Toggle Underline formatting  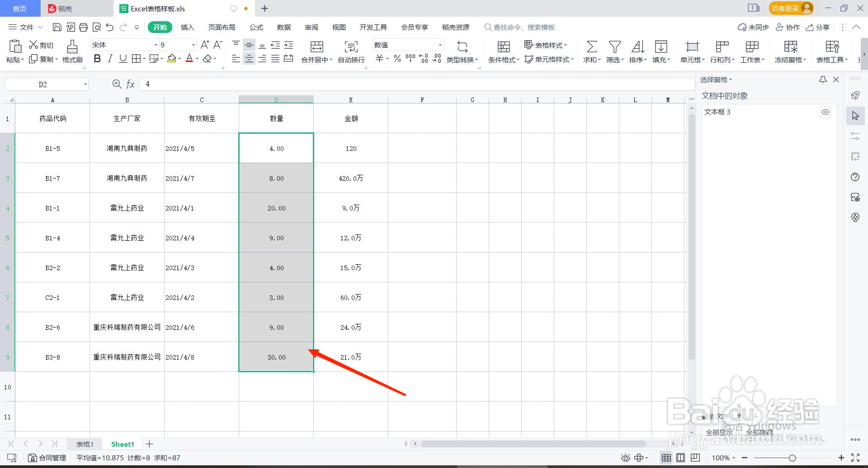[x=123, y=58]
